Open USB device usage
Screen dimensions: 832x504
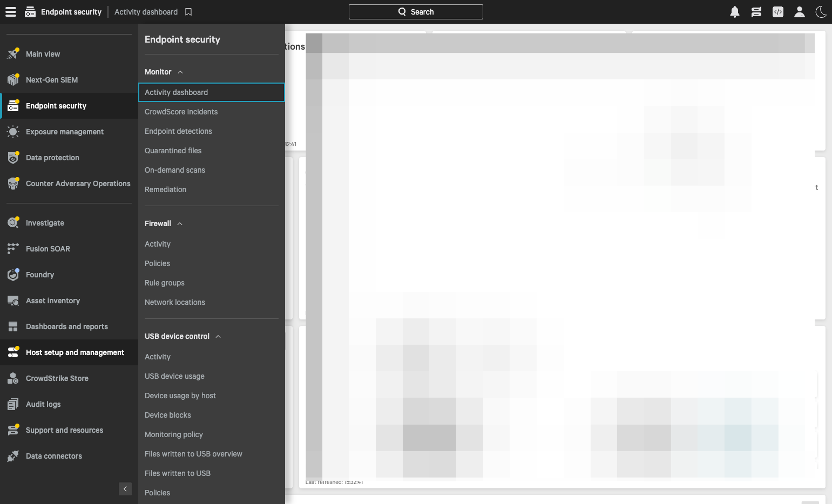174,376
